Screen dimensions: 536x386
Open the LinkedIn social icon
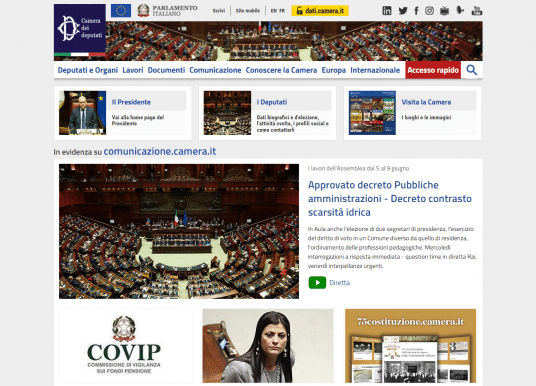click(387, 11)
